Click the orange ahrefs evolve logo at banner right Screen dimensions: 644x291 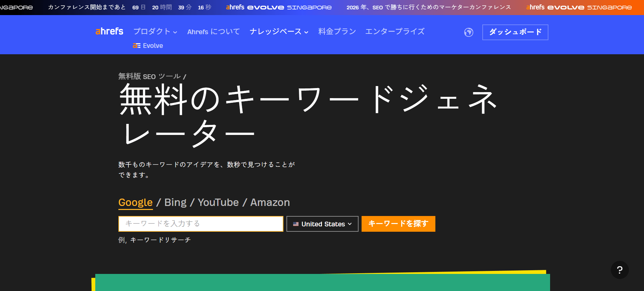point(579,7)
